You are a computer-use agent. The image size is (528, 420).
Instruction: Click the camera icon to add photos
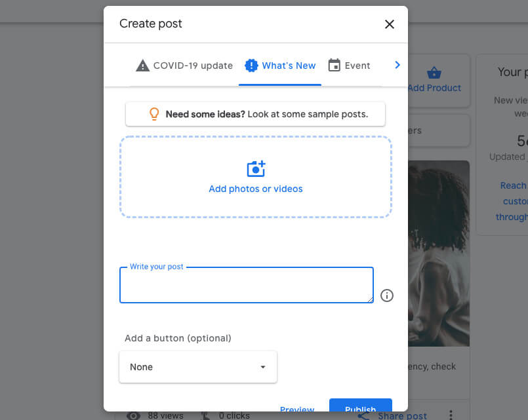(256, 169)
